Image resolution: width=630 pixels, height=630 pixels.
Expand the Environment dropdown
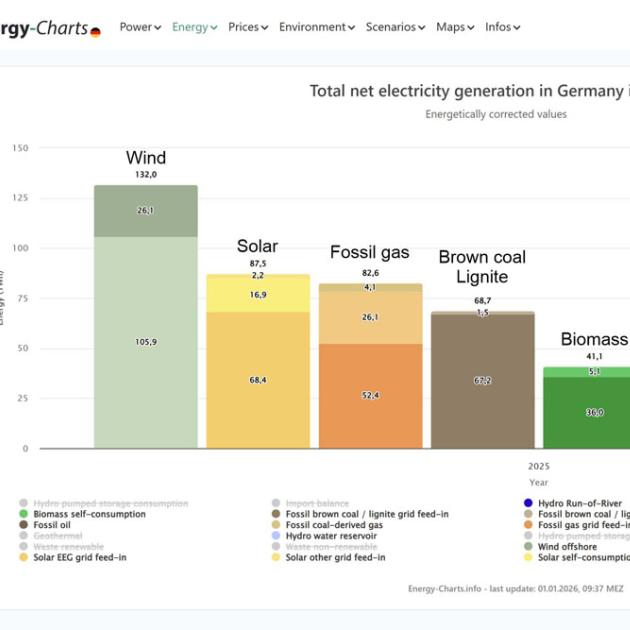coord(316,27)
